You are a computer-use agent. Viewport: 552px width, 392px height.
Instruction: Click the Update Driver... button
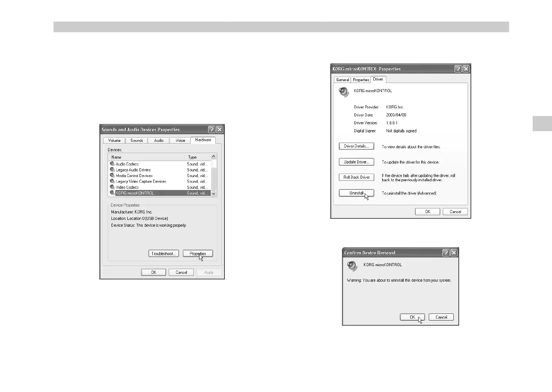tap(356, 162)
